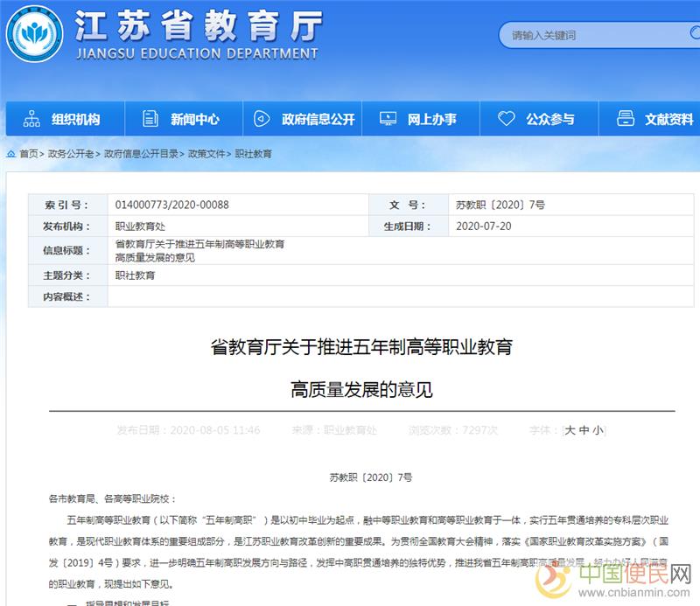Open 政策文件 breadcrumb link
Screen dimensions: 700x606
coord(206,154)
